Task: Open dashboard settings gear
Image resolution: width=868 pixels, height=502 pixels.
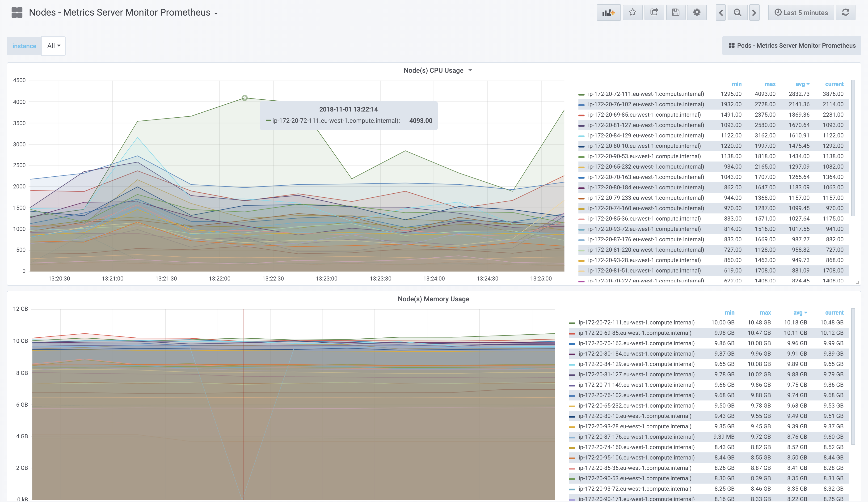Action: click(696, 13)
